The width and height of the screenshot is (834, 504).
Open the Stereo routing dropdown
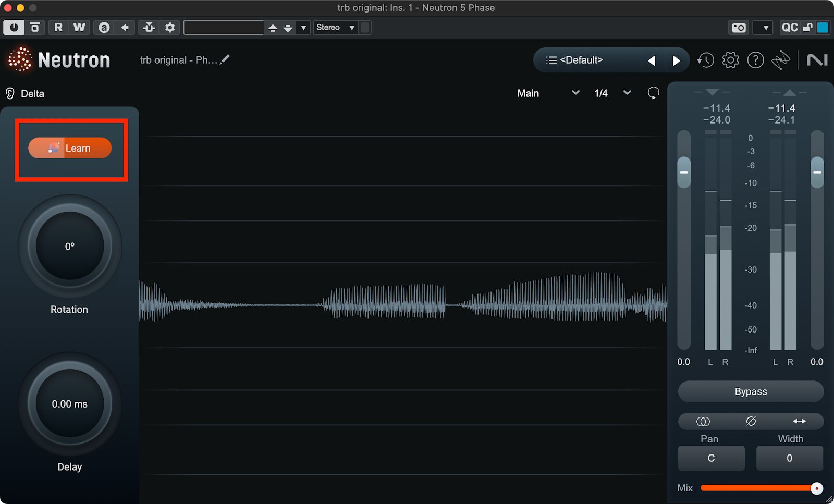(x=335, y=28)
